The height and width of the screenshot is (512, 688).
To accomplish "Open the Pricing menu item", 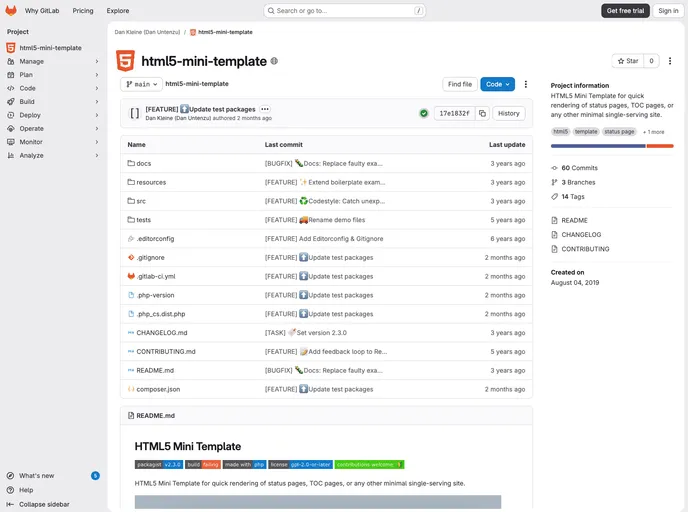I will [x=83, y=10].
